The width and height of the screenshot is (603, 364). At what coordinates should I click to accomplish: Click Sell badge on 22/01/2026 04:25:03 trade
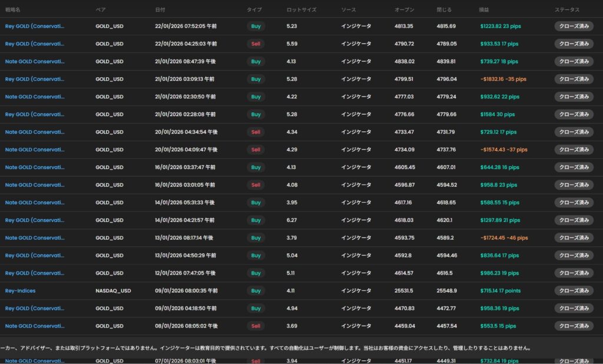[x=255, y=44]
